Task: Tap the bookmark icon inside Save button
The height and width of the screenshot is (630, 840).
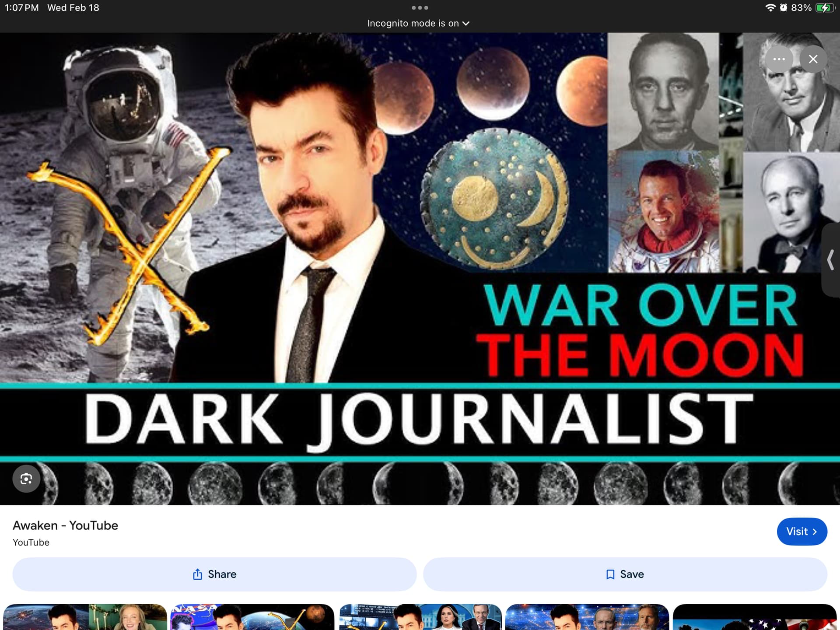Action: (610, 574)
